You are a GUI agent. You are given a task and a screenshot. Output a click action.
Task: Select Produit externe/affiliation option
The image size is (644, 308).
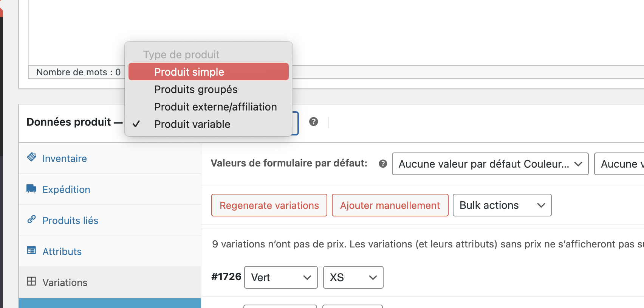tap(215, 107)
